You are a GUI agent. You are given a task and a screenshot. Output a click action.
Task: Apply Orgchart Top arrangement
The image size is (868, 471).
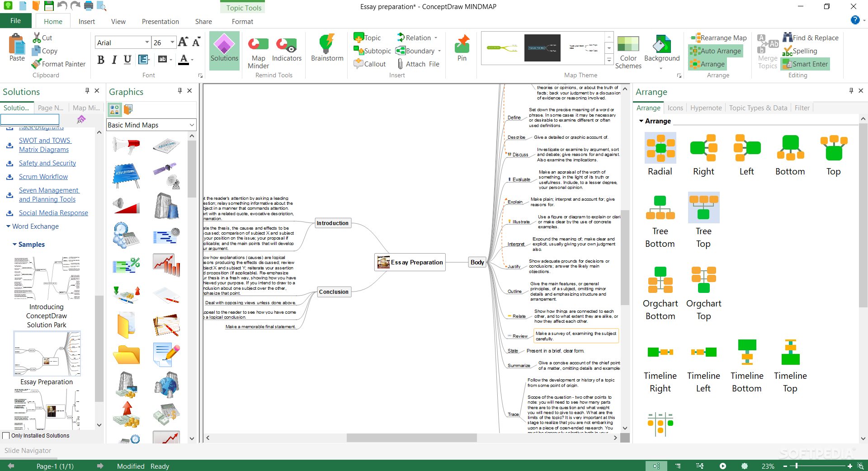703,293
